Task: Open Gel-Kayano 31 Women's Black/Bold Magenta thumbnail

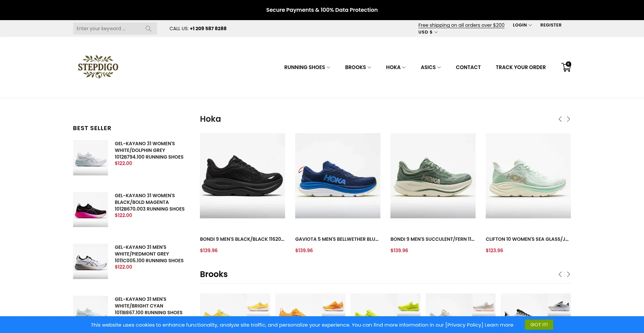Action: click(x=91, y=210)
